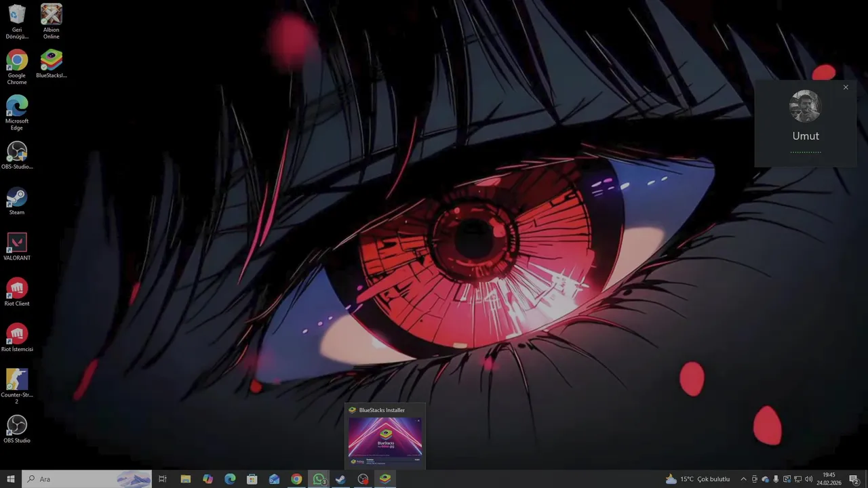The width and height of the screenshot is (868, 488).
Task: Open OBS Studio from the taskbar
Action: coord(363,479)
